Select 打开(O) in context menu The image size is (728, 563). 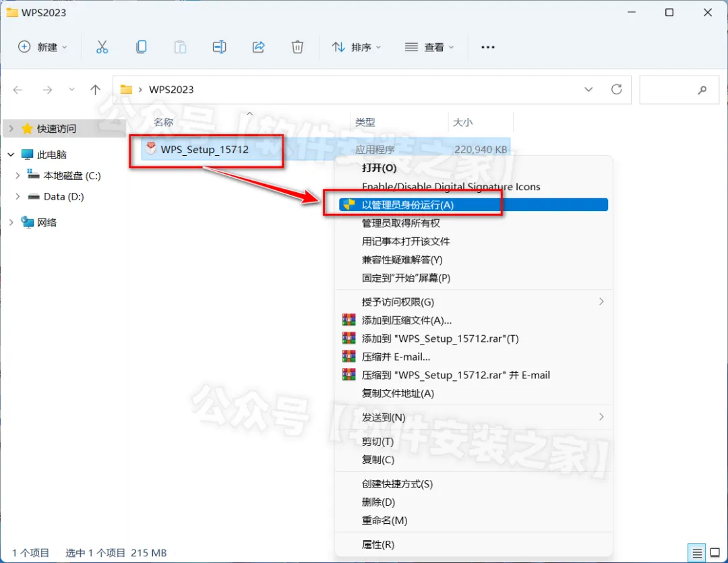pos(474,168)
